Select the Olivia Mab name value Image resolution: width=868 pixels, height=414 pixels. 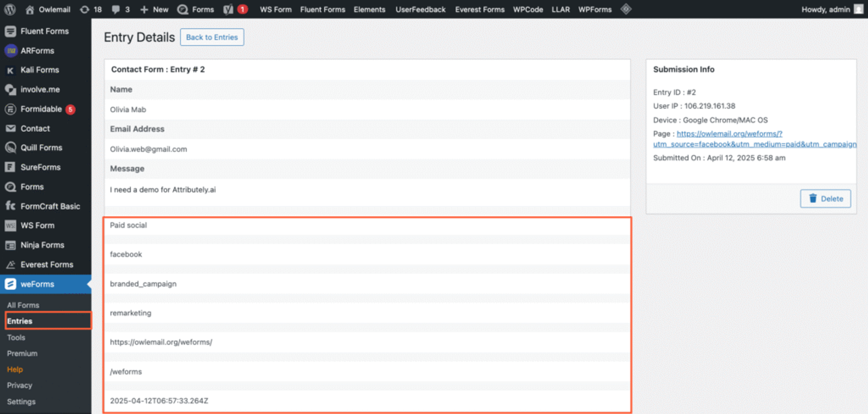pos(128,109)
